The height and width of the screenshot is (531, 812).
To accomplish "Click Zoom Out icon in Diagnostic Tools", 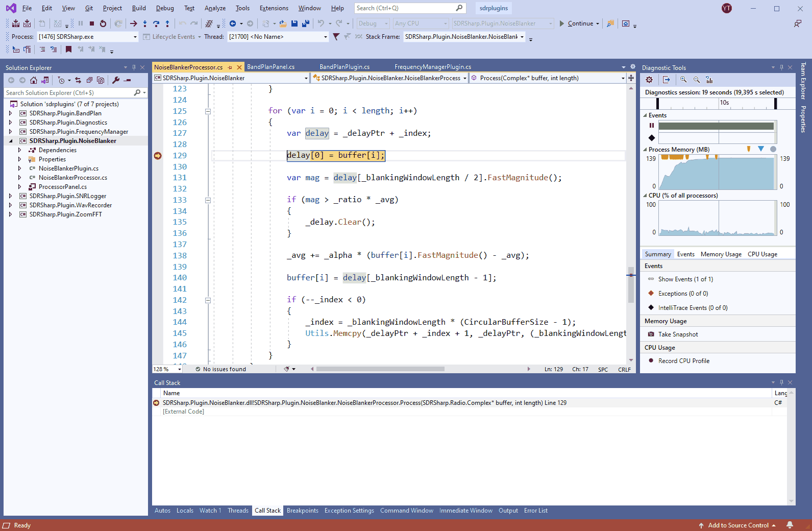I will (x=697, y=80).
